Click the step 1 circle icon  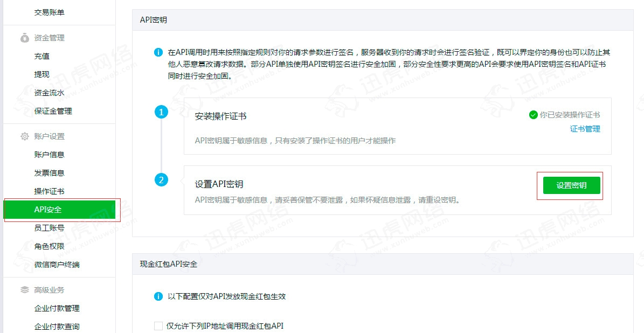tap(161, 112)
